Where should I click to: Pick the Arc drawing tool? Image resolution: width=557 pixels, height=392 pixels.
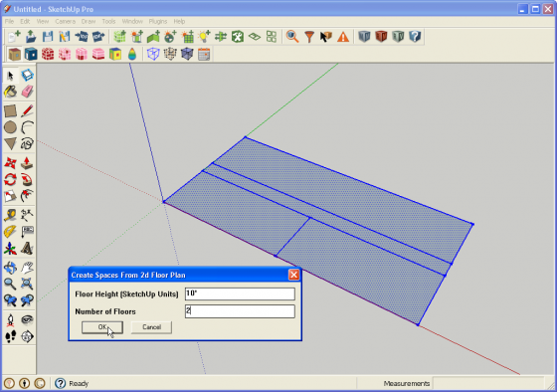pos(28,127)
